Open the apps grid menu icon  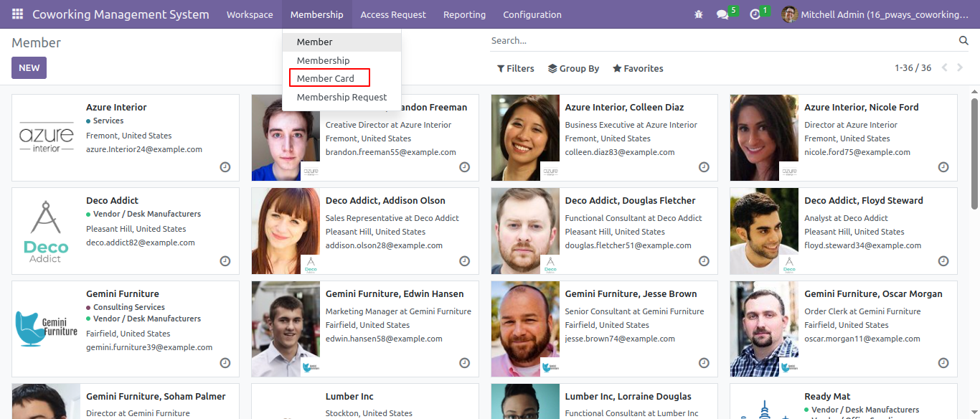pos(17,14)
